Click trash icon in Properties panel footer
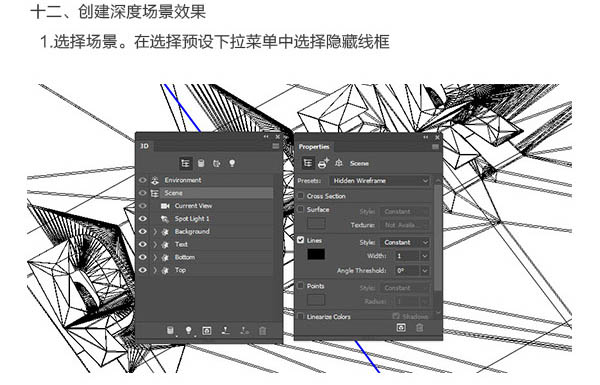Viewport: 600px width, 385px height. 419,328
